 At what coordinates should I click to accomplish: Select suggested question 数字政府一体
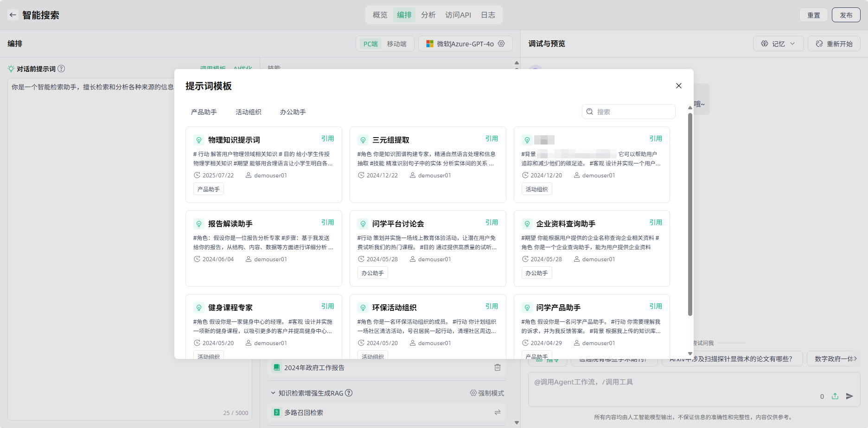point(833,359)
